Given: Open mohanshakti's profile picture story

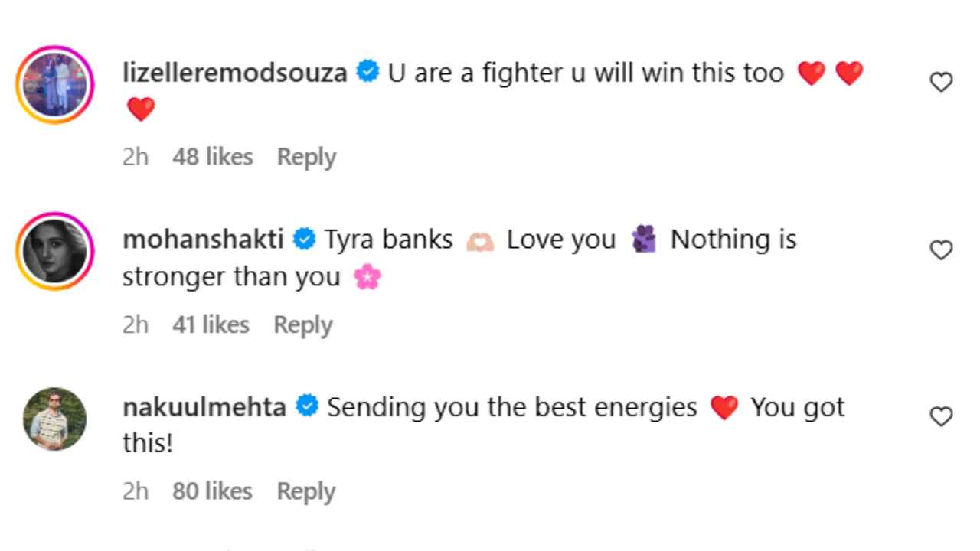Looking at the screenshot, I should (55, 252).
